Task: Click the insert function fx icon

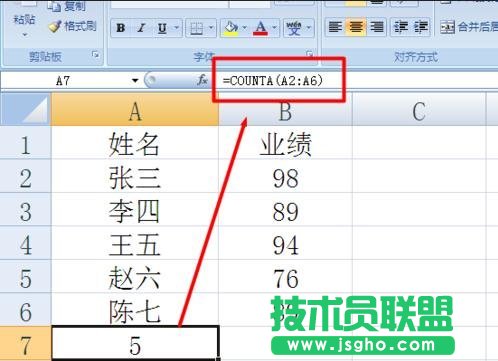Action: (x=202, y=80)
